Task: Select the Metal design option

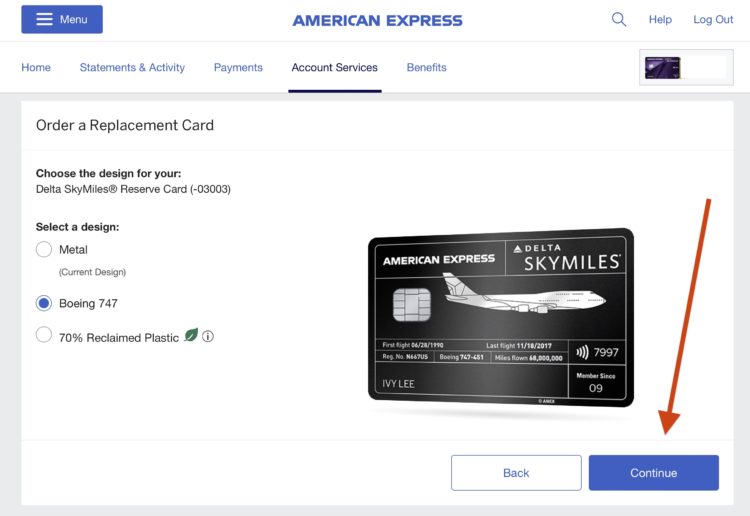Action: [x=44, y=250]
